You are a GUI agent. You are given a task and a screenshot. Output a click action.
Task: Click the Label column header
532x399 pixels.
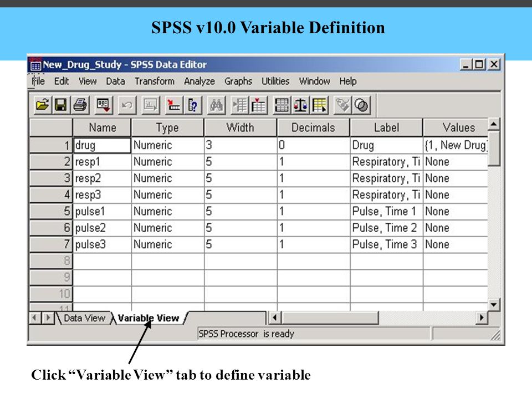(x=386, y=127)
